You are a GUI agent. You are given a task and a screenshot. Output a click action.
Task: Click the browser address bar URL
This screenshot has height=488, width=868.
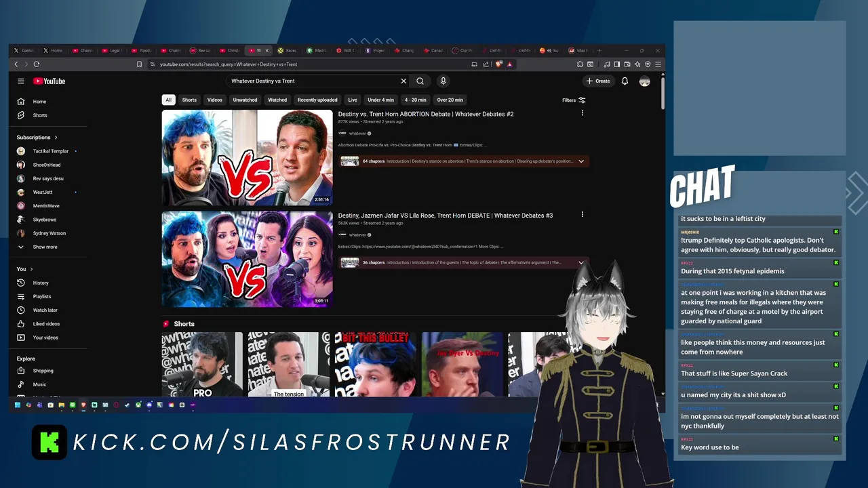(x=229, y=64)
